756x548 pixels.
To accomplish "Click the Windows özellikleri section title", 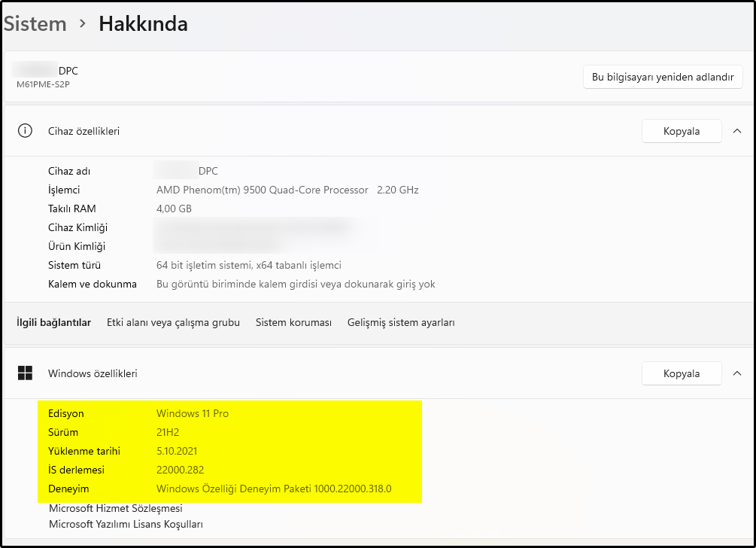I will click(93, 373).
